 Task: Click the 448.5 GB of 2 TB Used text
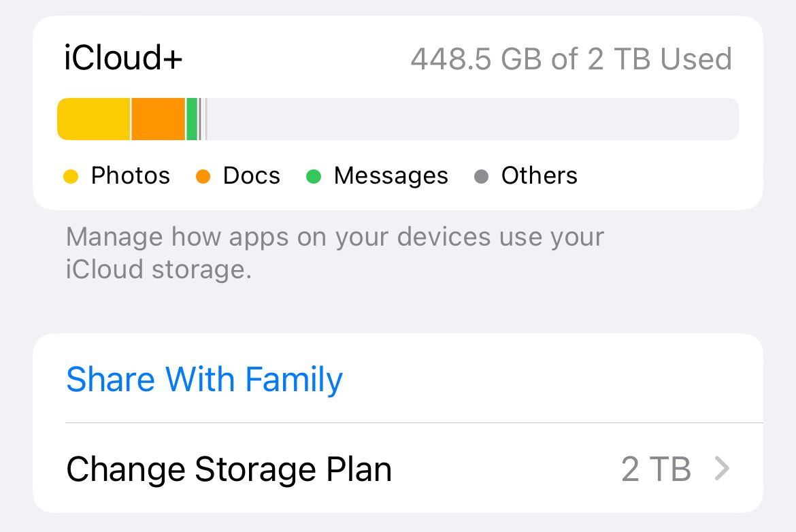[x=571, y=59]
